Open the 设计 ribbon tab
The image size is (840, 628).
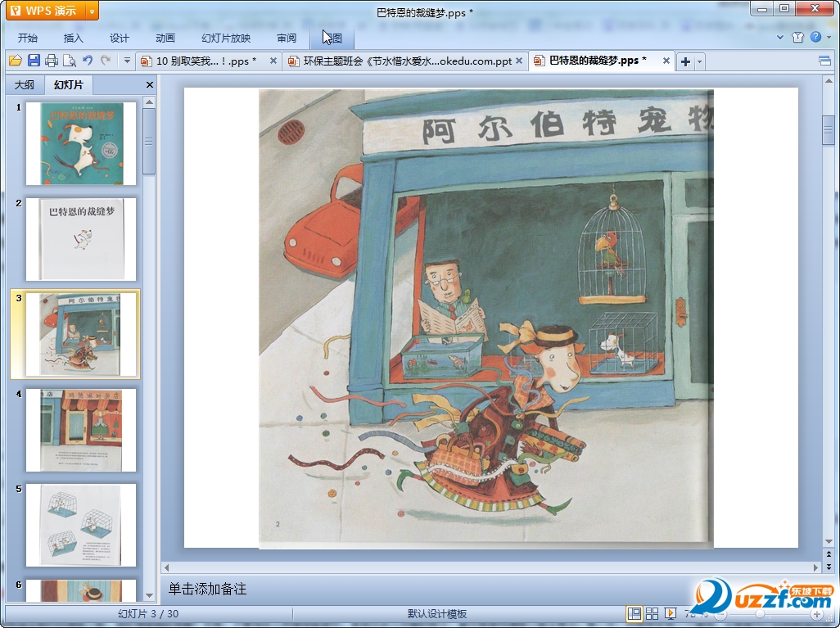click(x=119, y=38)
